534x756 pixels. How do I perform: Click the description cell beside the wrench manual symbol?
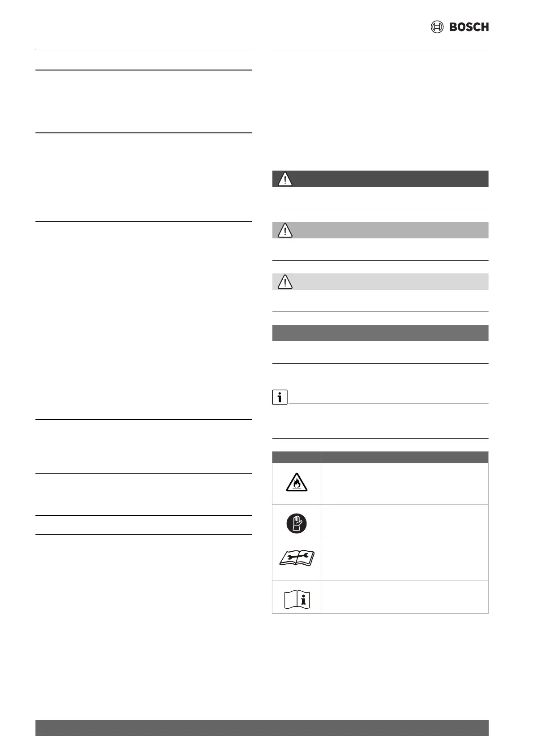tap(404, 559)
